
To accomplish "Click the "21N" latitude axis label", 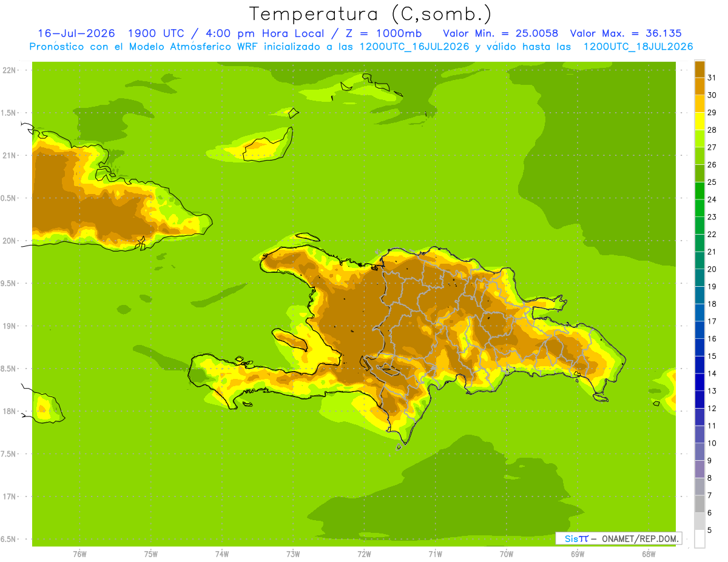I will pos(9,156).
